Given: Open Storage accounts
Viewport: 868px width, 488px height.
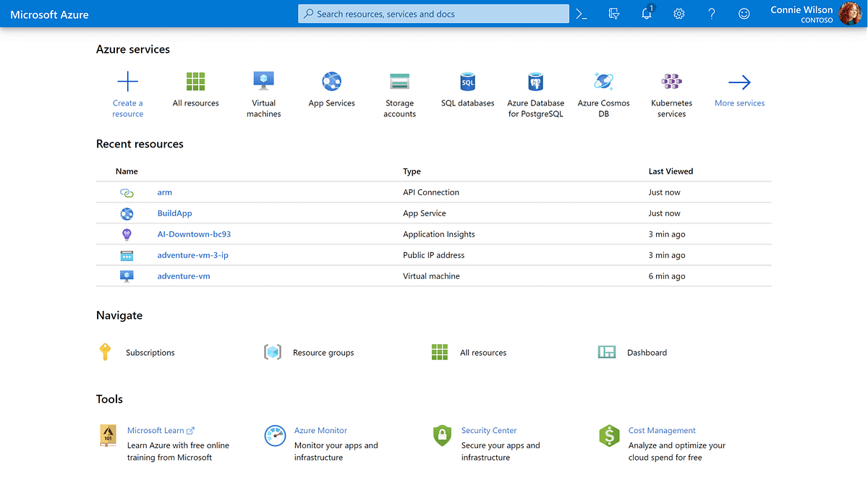Looking at the screenshot, I should click(399, 87).
